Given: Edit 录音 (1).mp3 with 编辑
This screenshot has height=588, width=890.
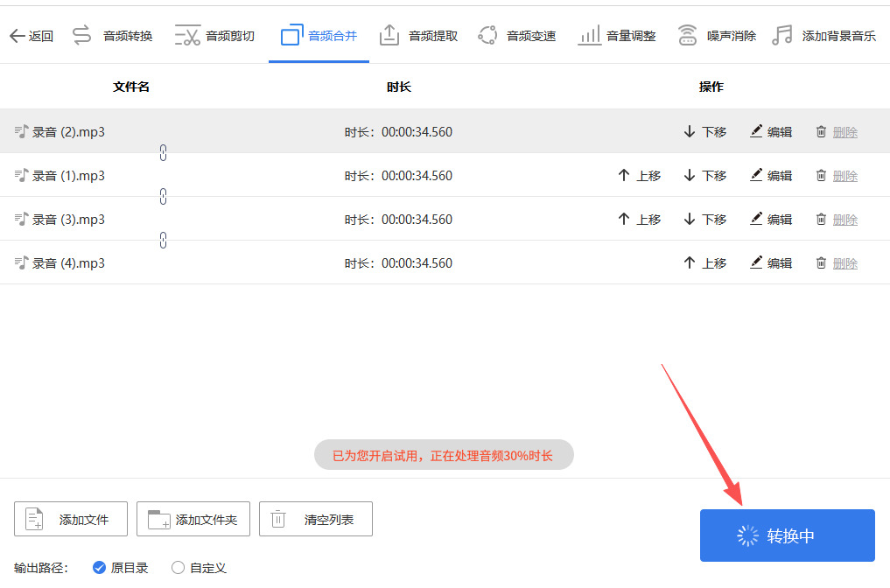Looking at the screenshot, I should click(x=771, y=175).
